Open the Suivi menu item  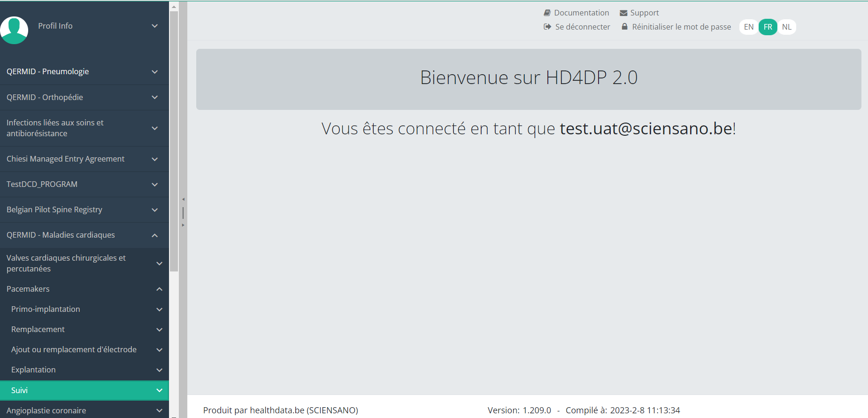click(x=20, y=390)
